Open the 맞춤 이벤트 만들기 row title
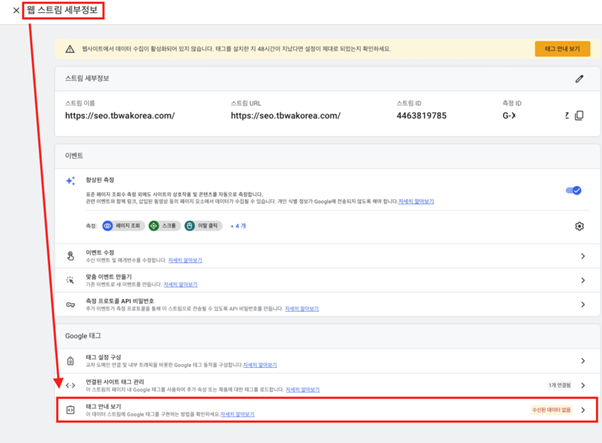Viewport: 602px width, 443px height. pos(109,277)
